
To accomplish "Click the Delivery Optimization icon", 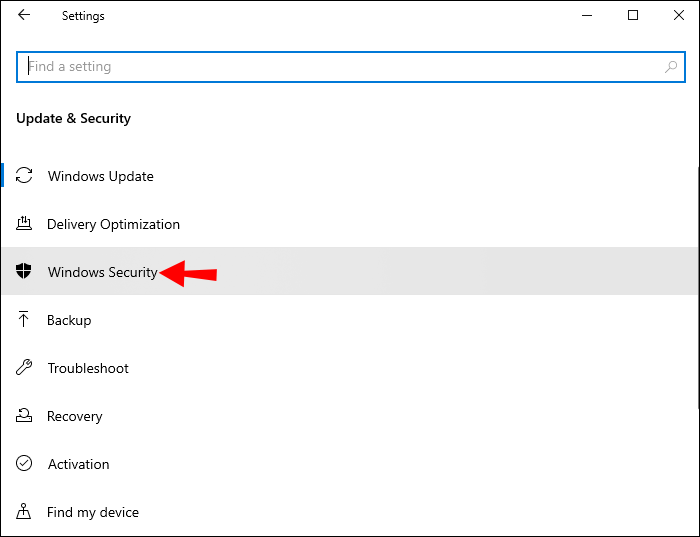I will coord(25,224).
